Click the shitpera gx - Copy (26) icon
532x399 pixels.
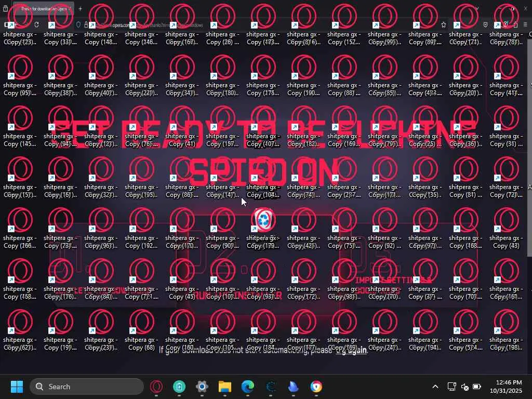point(222,24)
